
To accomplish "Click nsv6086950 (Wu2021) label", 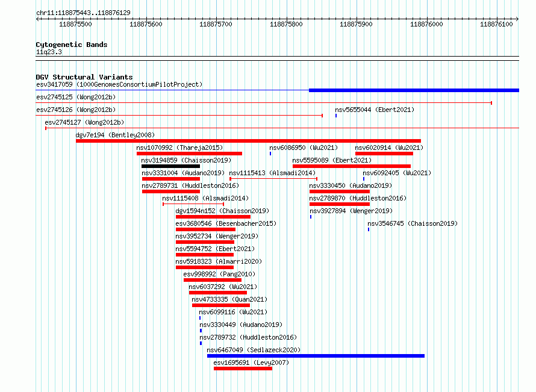I will [x=304, y=148].
